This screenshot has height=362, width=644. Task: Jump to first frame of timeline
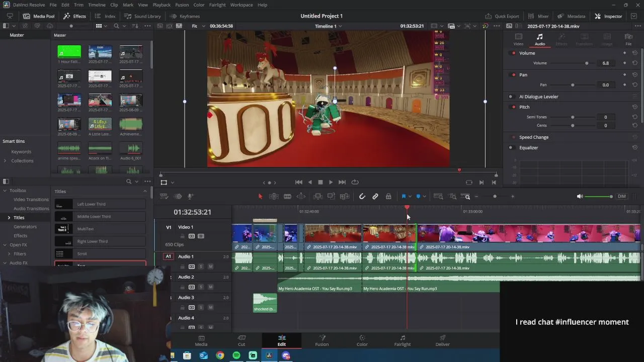pos(298,182)
